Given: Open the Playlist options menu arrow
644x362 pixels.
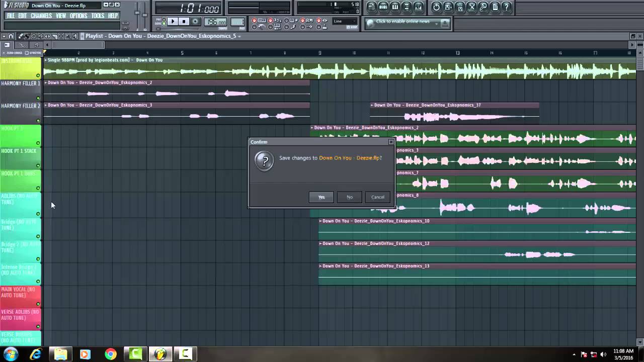Looking at the screenshot, I should [4, 36].
